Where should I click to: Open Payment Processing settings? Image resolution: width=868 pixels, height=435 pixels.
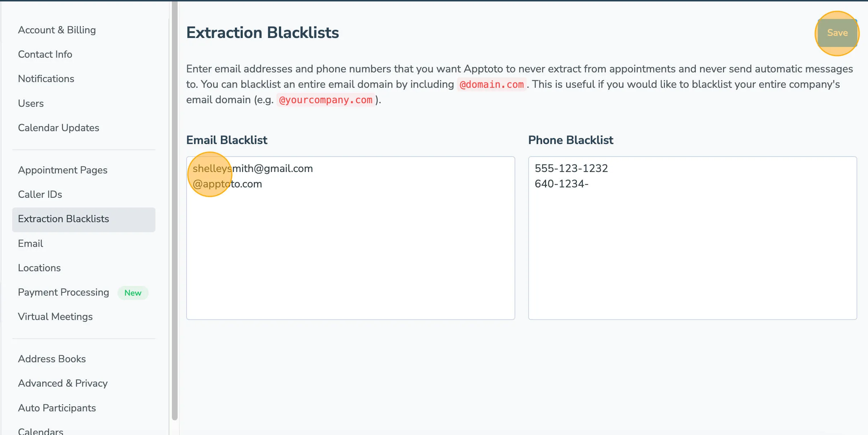click(x=63, y=292)
